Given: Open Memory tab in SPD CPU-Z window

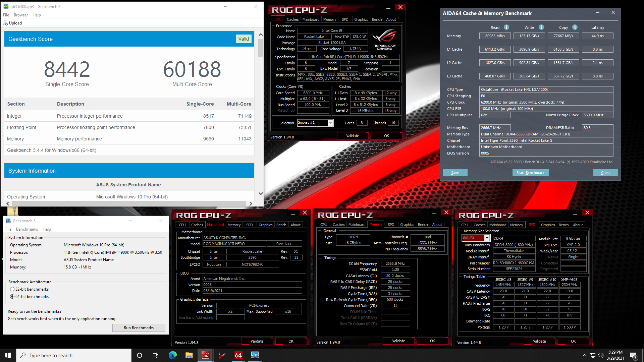Looking at the screenshot, I should coord(516,225).
